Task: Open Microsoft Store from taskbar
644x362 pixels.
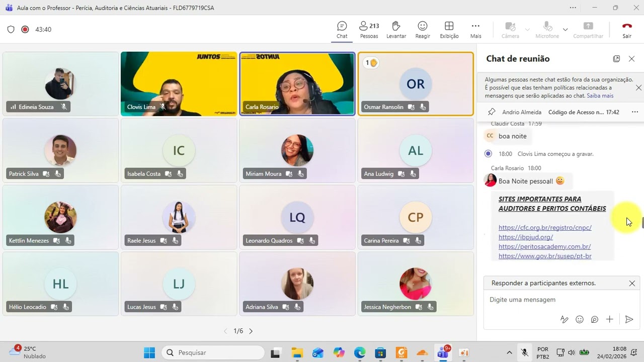Action: tap(380, 352)
